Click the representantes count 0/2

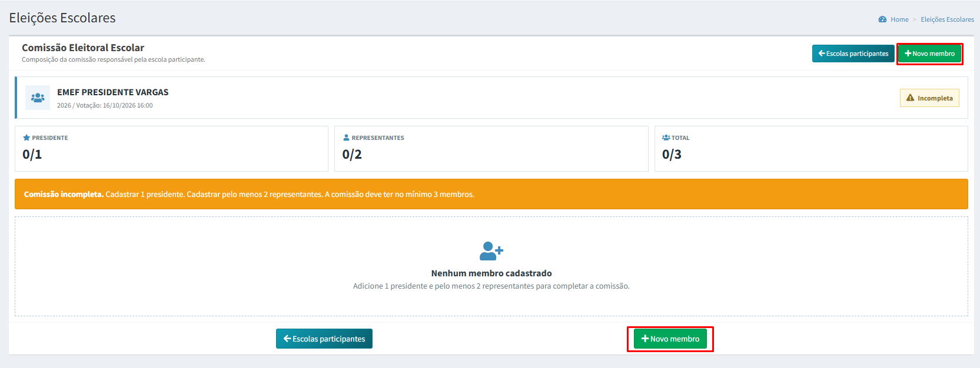[352, 154]
